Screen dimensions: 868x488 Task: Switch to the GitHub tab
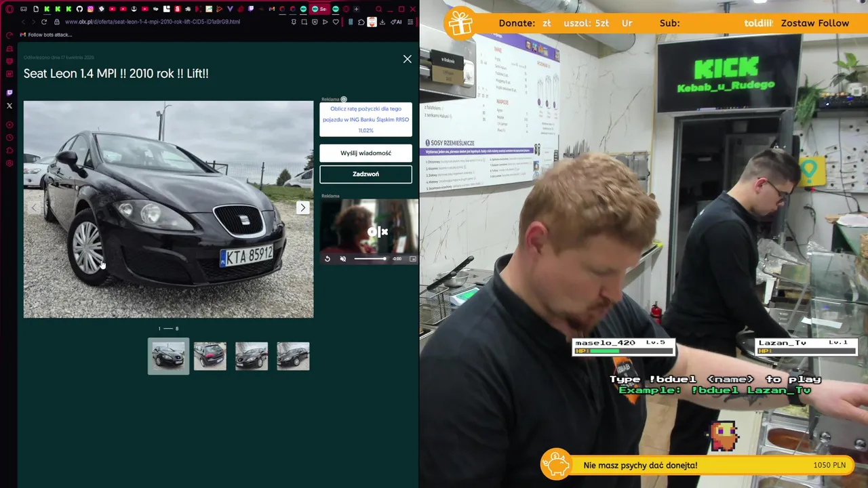(79, 9)
